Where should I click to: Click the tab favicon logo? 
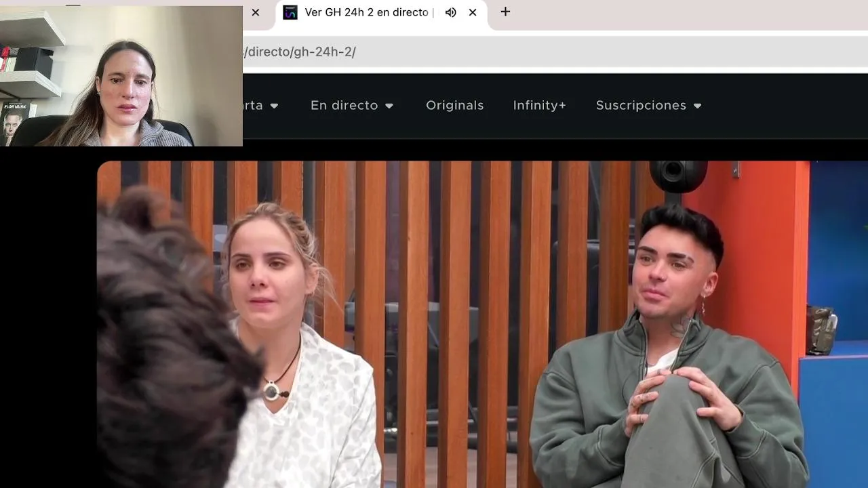click(290, 12)
